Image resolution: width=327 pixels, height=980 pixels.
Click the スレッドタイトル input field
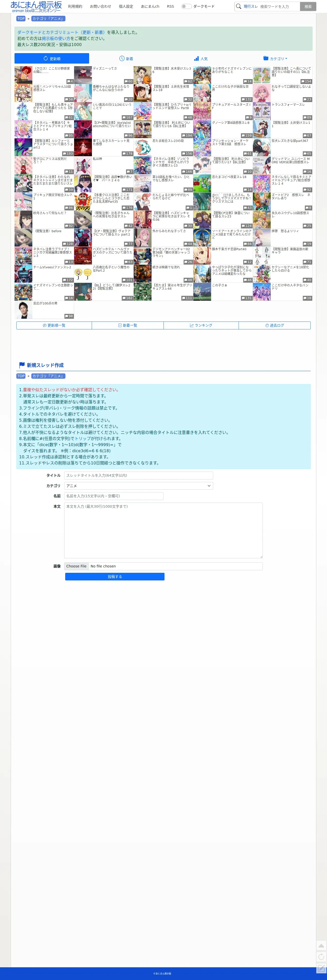[x=138, y=476]
